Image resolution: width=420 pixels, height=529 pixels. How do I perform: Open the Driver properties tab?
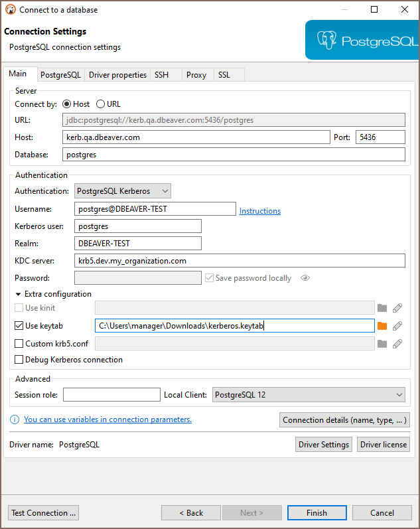[x=117, y=75]
